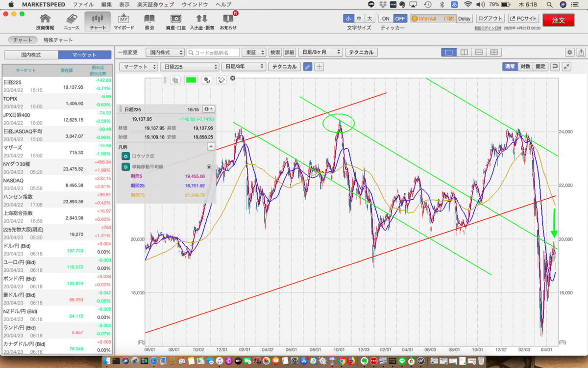Open 単純移動平均線 settings gear
This screenshot has height=368, width=588.
[125, 167]
